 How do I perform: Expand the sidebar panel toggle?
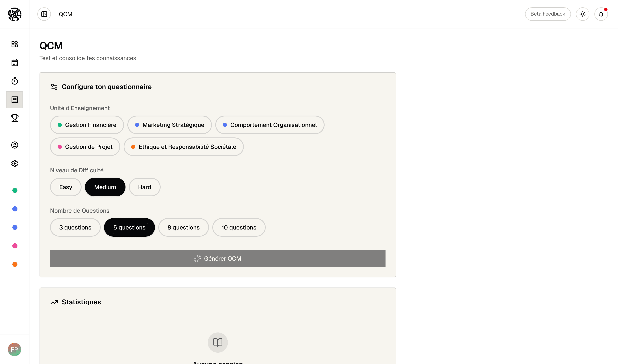[44, 14]
